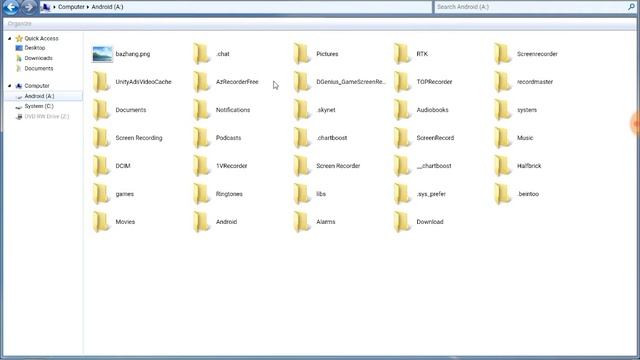Click the Ringtones folder name

pyautogui.click(x=229, y=194)
